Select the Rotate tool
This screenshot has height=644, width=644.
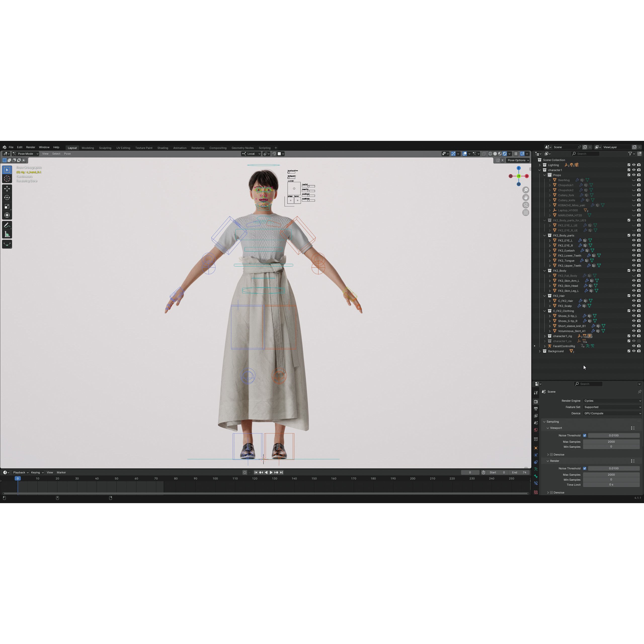click(x=7, y=197)
